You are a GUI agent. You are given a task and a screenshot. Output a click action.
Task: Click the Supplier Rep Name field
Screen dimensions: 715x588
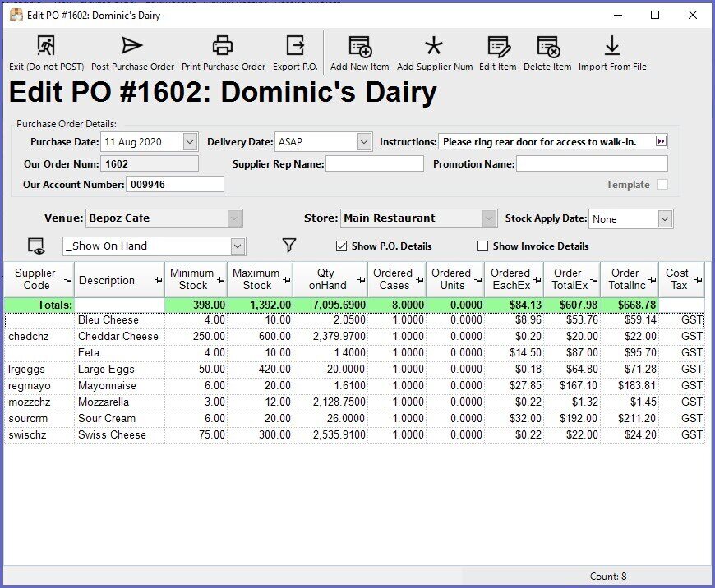[375, 163]
